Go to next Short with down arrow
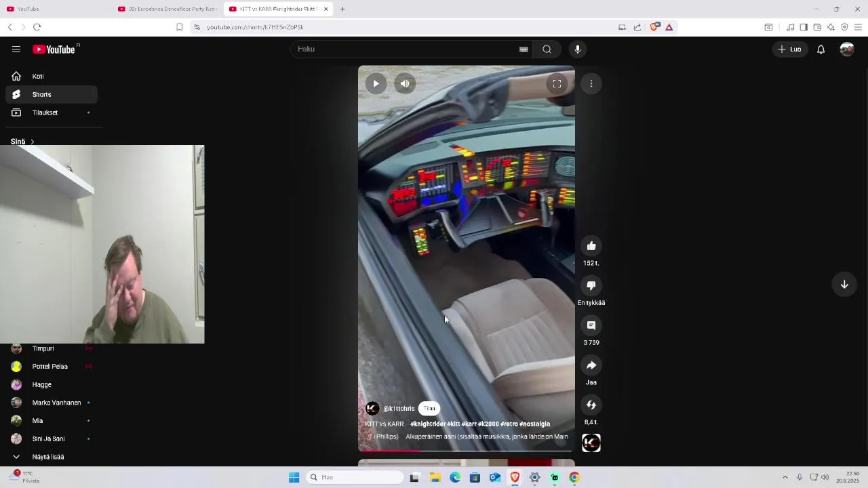This screenshot has height=488, width=868. [844, 285]
